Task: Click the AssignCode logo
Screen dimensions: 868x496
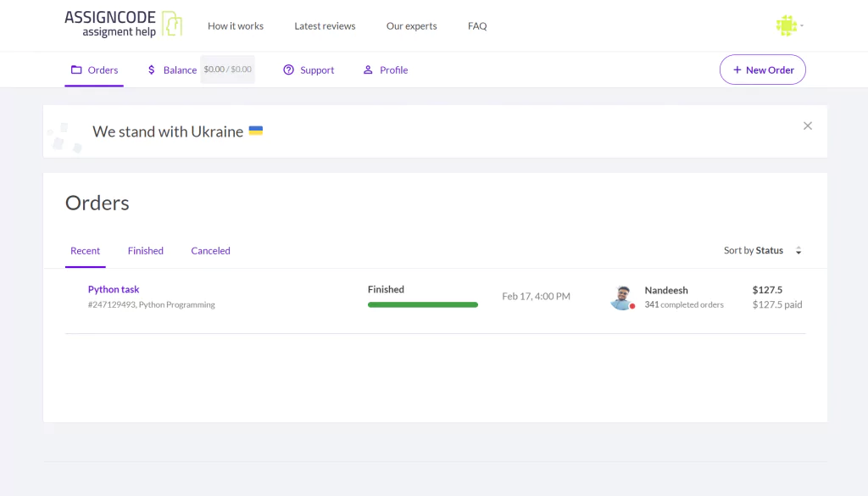Action: pos(124,25)
